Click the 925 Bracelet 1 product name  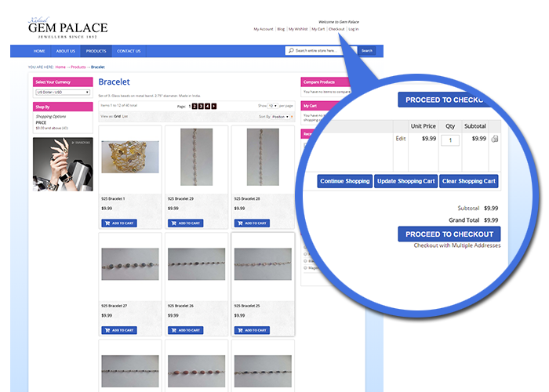113,199
